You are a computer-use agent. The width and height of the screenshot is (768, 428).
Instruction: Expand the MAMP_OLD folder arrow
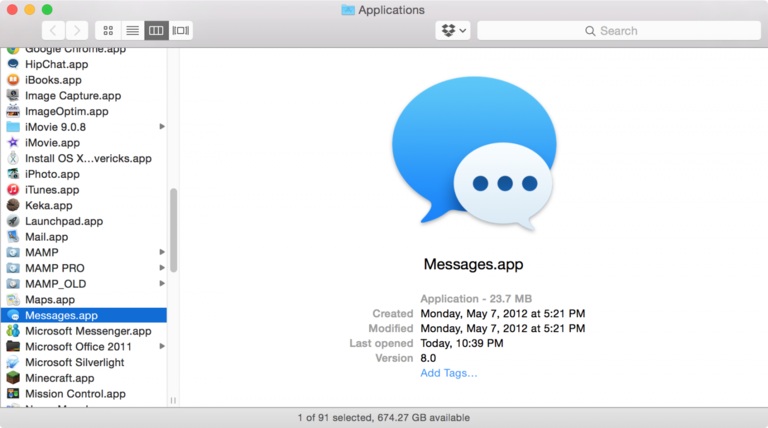coord(162,284)
